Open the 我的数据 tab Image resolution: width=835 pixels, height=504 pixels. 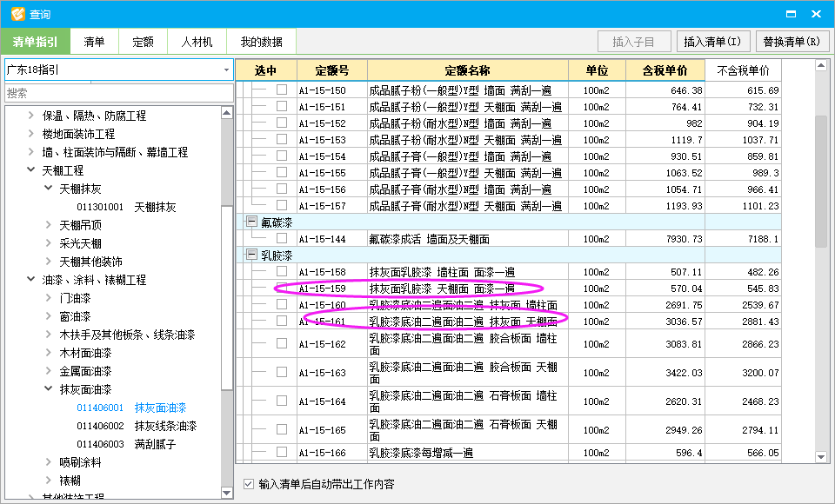point(262,42)
